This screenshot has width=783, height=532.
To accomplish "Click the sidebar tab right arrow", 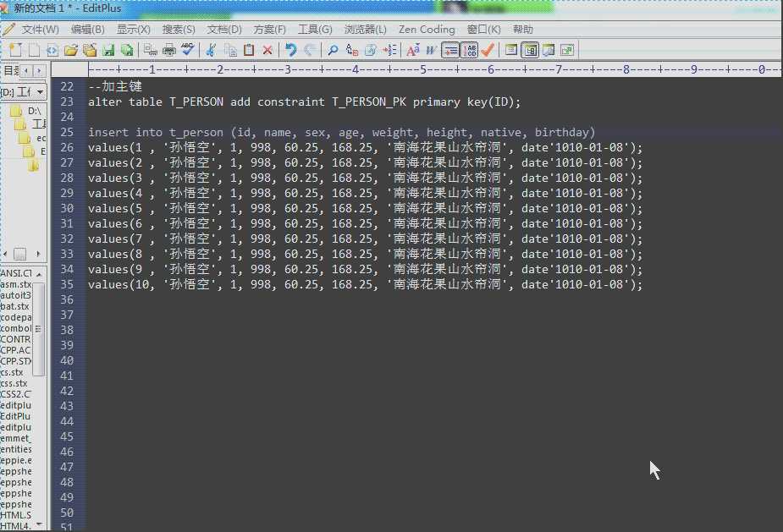I will [x=39, y=71].
